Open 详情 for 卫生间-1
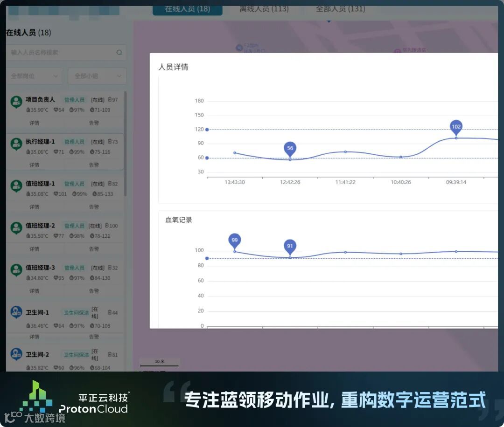This screenshot has width=504, height=427. click(35, 337)
